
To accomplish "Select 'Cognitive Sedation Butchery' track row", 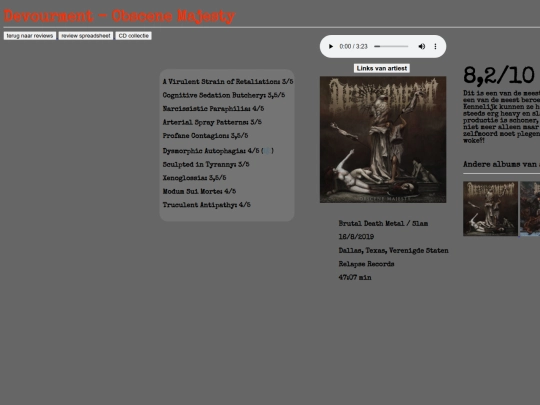I will point(224,95).
